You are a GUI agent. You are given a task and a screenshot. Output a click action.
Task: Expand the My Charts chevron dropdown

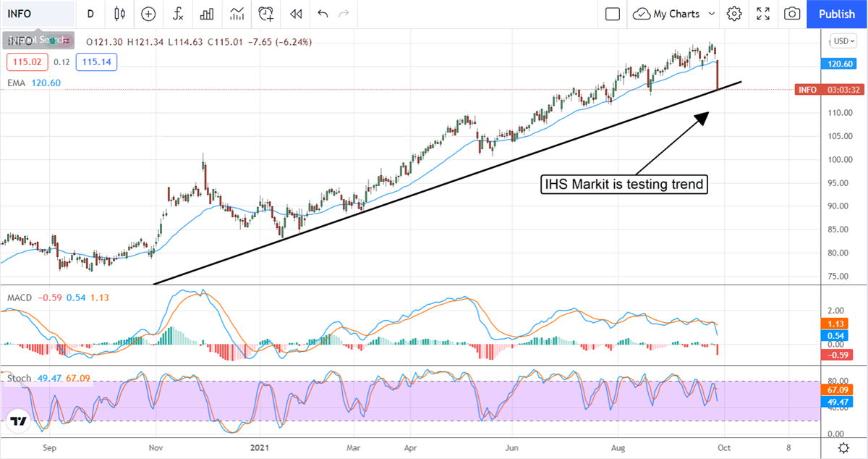pos(712,14)
